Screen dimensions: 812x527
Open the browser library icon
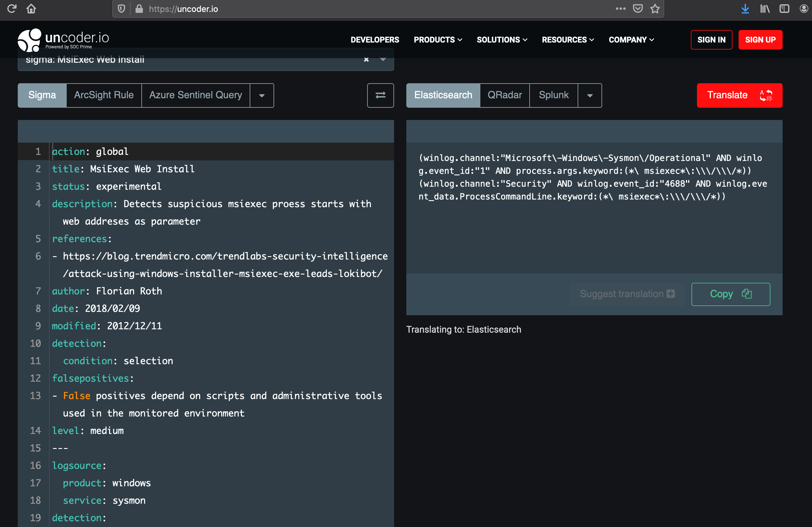[x=765, y=9]
